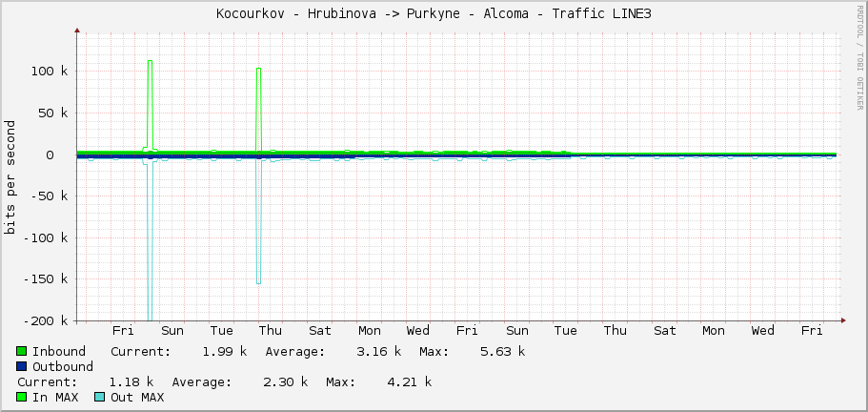Click the '50 k' y-axis label
Screen dimensions: 868x412
coord(53,113)
